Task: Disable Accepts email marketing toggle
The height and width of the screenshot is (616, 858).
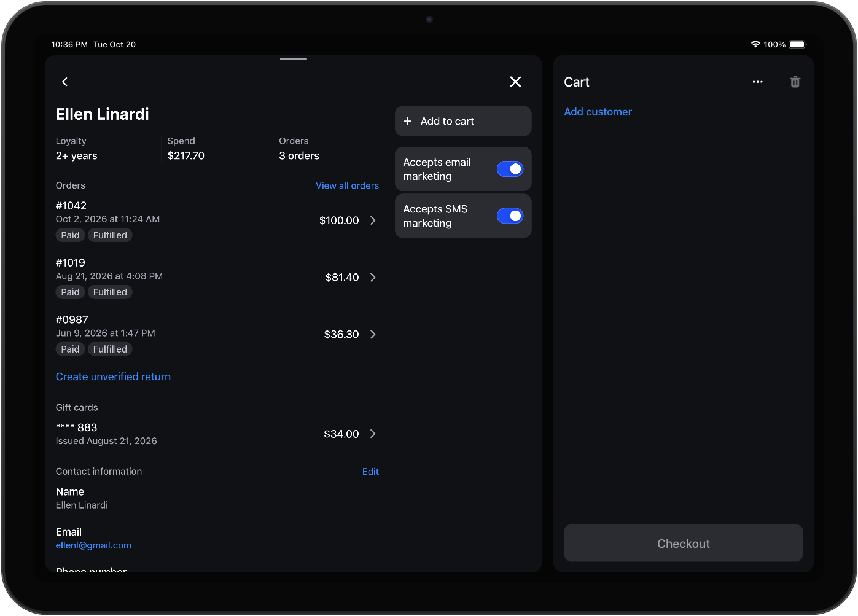Action: point(510,169)
